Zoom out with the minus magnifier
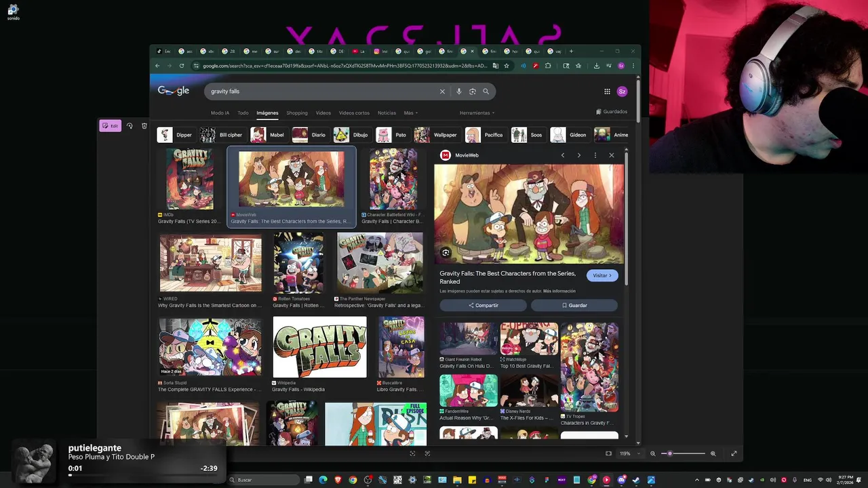 [653, 453]
